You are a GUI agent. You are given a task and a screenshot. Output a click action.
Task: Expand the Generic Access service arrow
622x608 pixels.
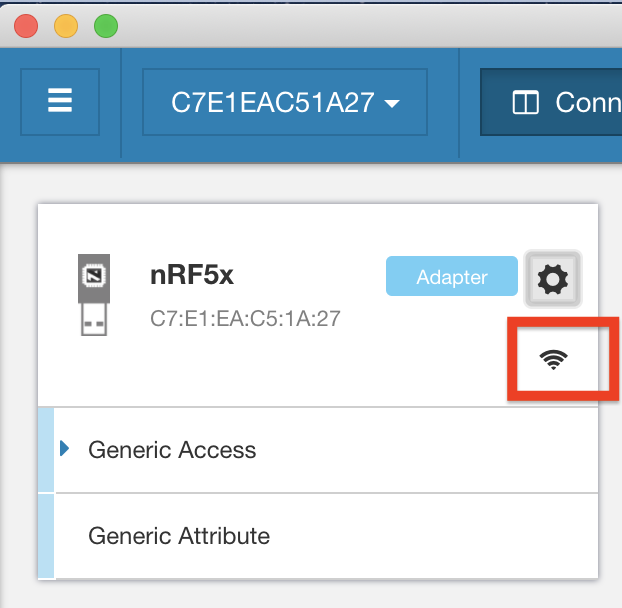(66, 449)
